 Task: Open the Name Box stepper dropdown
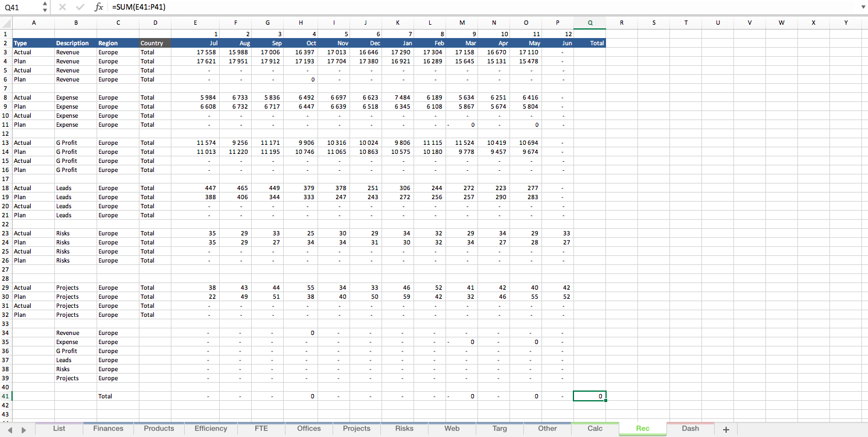tap(45, 7)
